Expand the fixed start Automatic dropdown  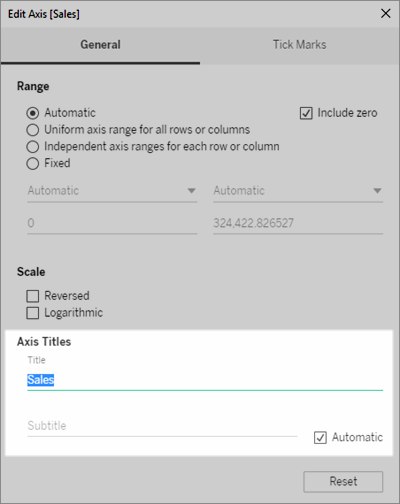pos(112,191)
